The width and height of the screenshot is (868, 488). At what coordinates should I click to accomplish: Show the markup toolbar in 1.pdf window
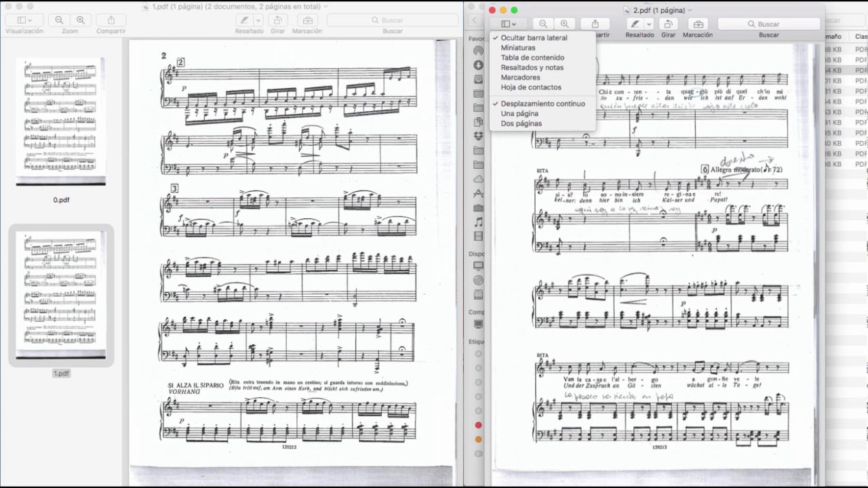pyautogui.click(x=307, y=20)
